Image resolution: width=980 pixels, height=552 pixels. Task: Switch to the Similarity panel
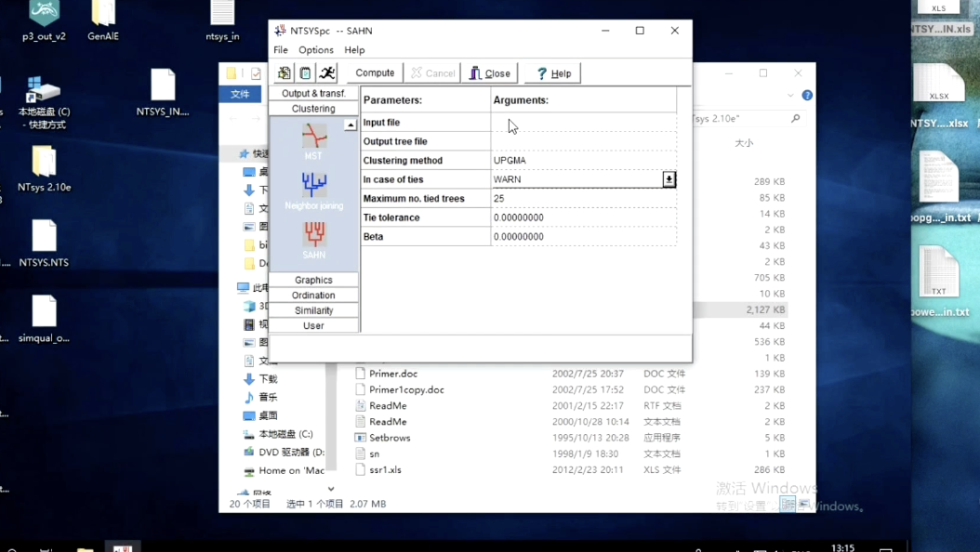point(313,310)
